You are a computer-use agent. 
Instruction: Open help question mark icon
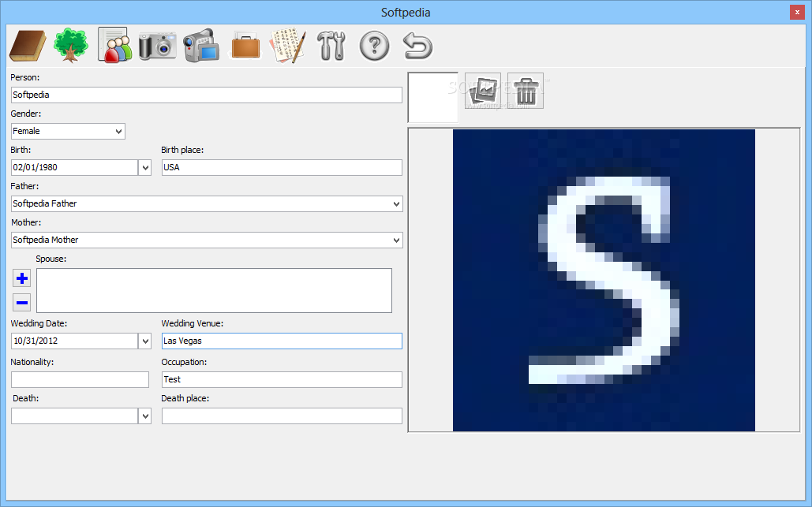[x=374, y=46]
